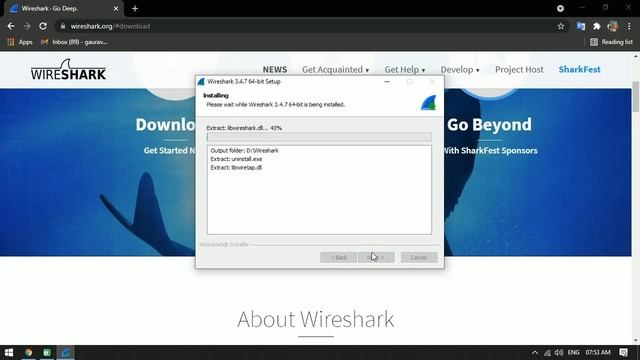Minimize the Wireshark Setup window
Image resolution: width=640 pixels, height=360 pixels.
[x=387, y=82]
